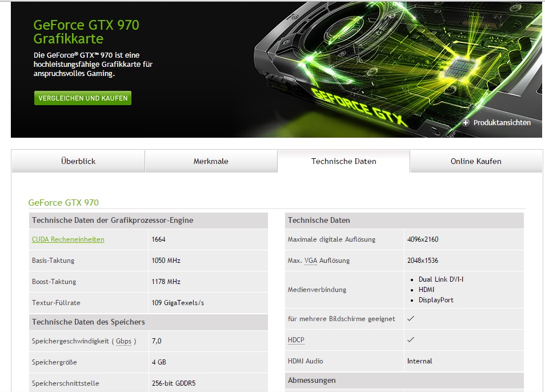Click the Dual Link DVI-I list entry

(441, 279)
